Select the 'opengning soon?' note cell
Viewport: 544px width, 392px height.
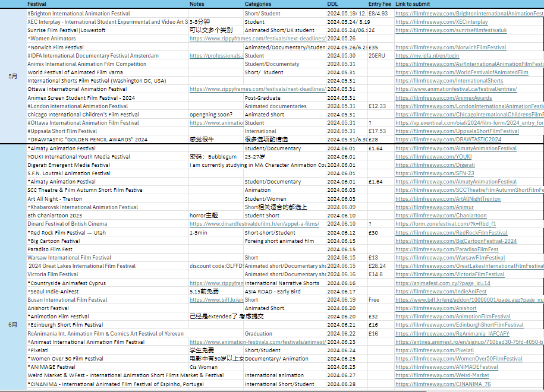pyautogui.click(x=216, y=115)
